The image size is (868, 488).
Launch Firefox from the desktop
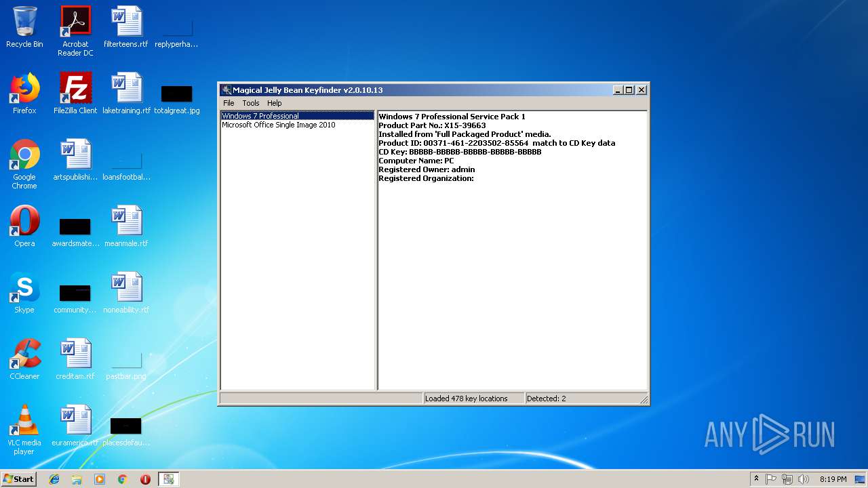click(24, 94)
